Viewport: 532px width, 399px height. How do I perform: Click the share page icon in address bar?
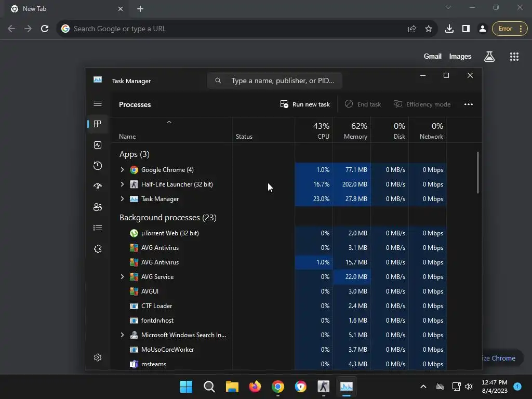(x=412, y=29)
